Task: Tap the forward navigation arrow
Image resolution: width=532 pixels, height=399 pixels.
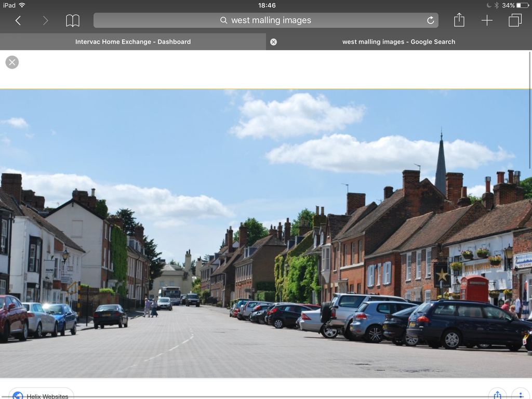Action: point(45,20)
